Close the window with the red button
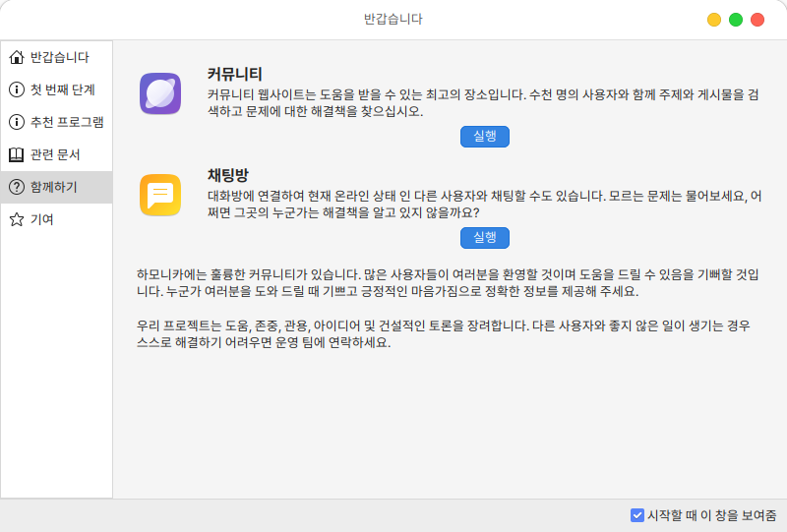 click(757, 20)
